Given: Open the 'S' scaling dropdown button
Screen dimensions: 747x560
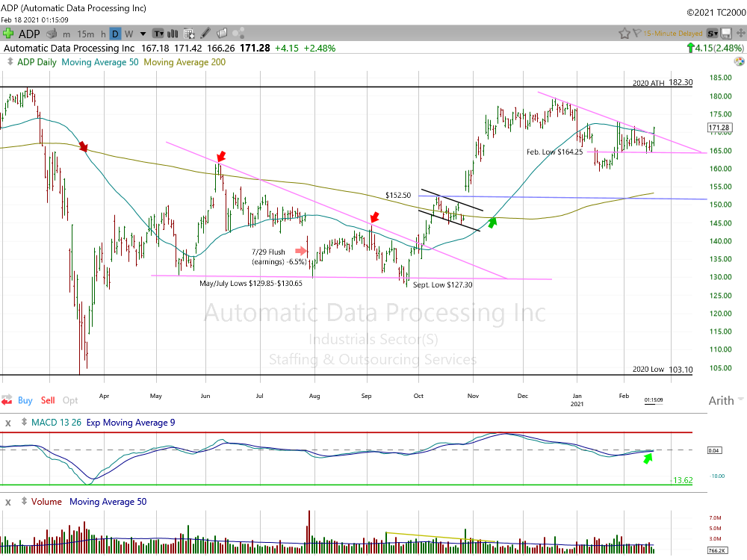Looking at the screenshot, I should click(712, 34).
